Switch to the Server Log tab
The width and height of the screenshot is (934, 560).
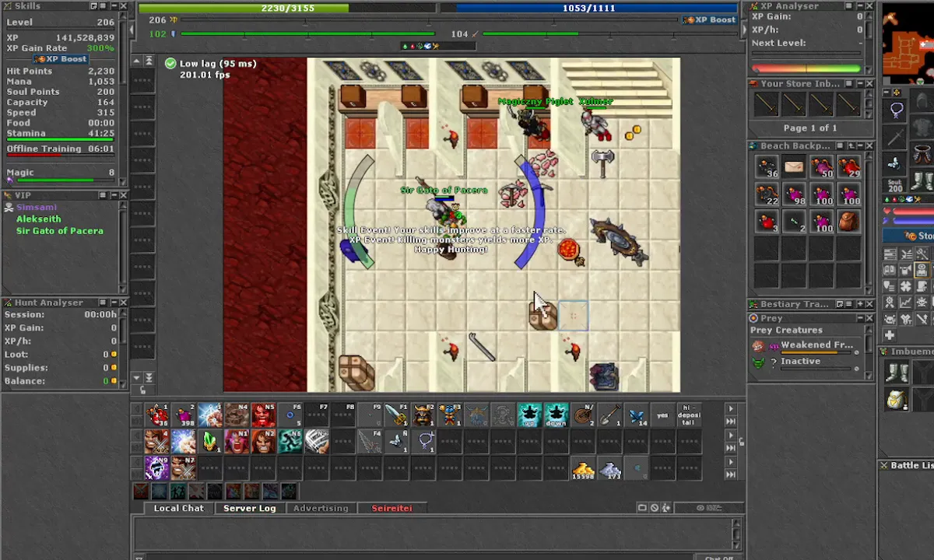[249, 508]
